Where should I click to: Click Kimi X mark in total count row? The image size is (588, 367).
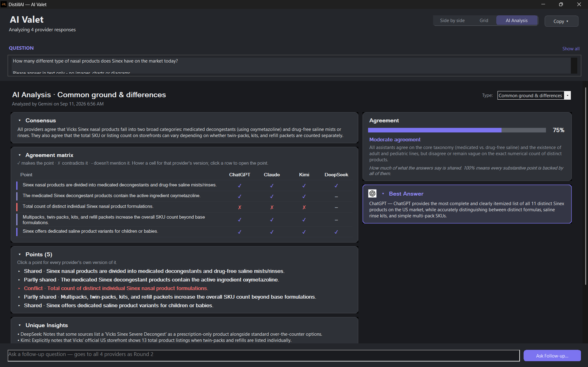pyautogui.click(x=304, y=207)
